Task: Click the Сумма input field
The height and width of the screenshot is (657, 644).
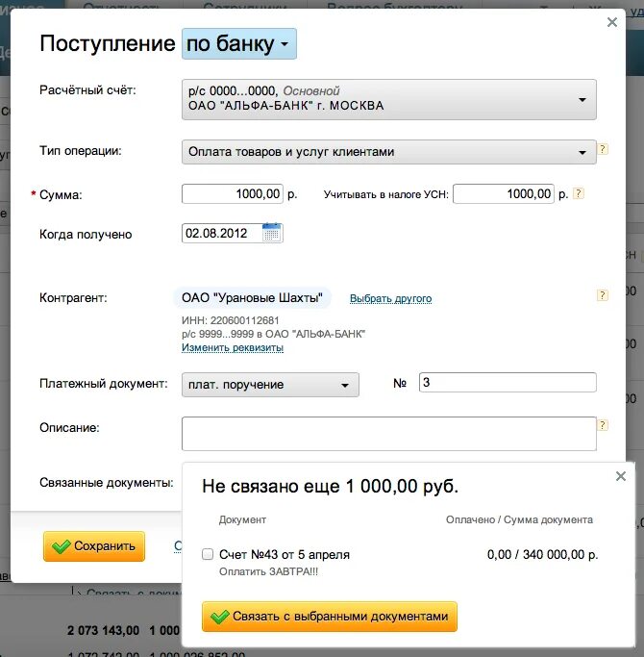Action: 233,194
